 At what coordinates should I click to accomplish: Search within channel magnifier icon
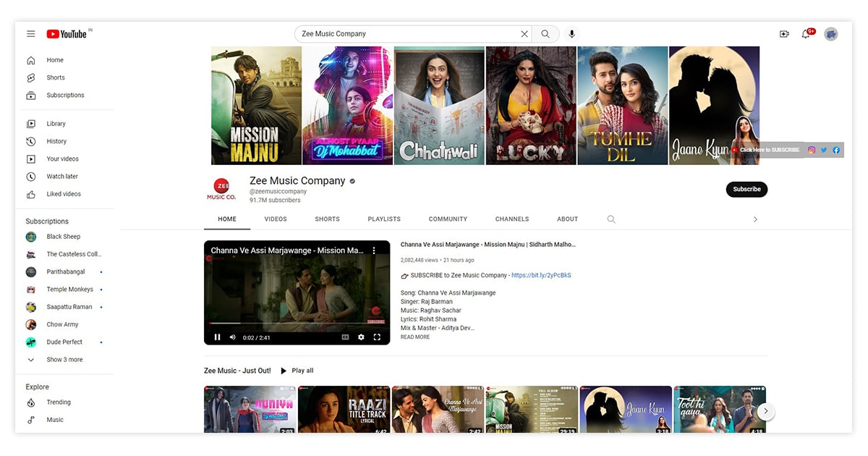tap(611, 219)
